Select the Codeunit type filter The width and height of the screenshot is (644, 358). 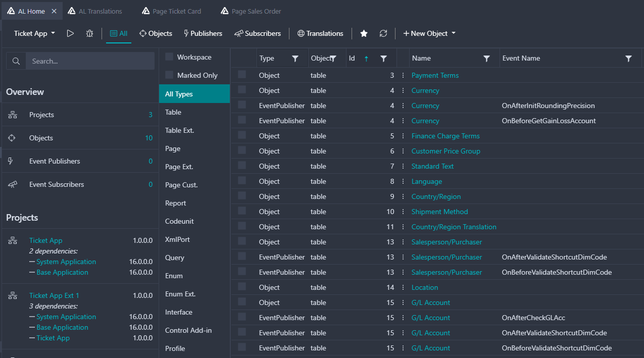coord(179,221)
